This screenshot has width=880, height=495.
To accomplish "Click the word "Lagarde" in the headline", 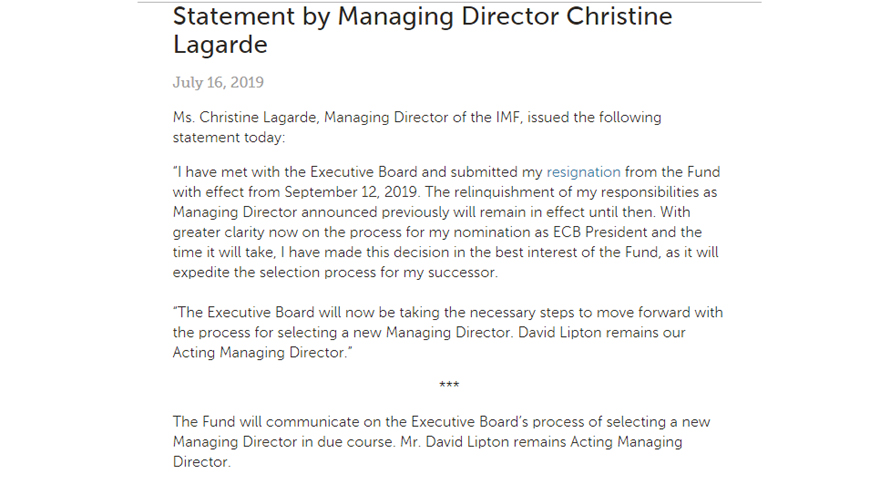I will (x=220, y=46).
